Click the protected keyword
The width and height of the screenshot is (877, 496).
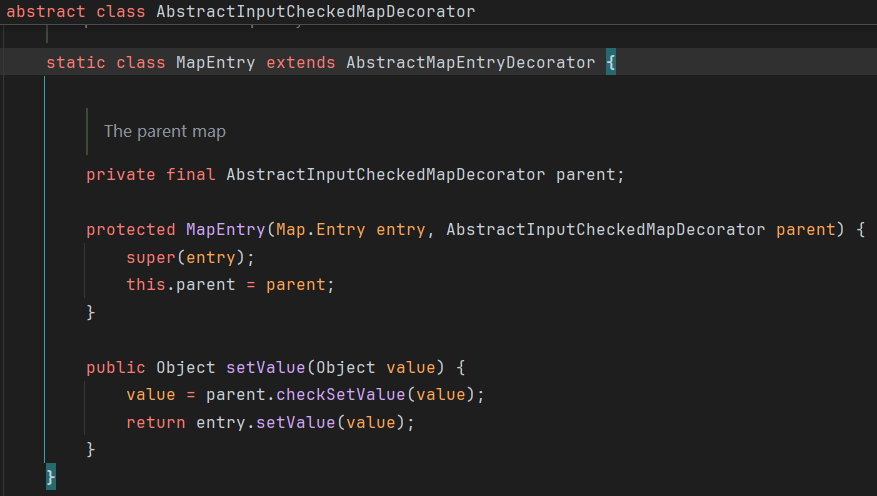(130, 229)
